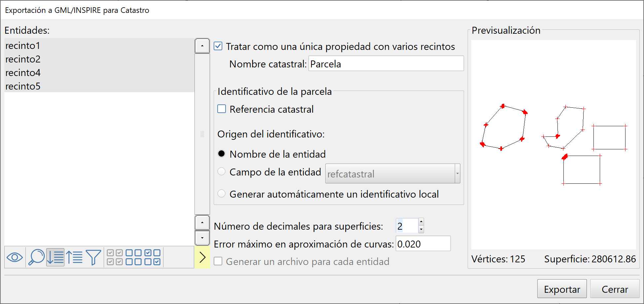
Task: Open the filter tool for entities
Action: pos(93,257)
